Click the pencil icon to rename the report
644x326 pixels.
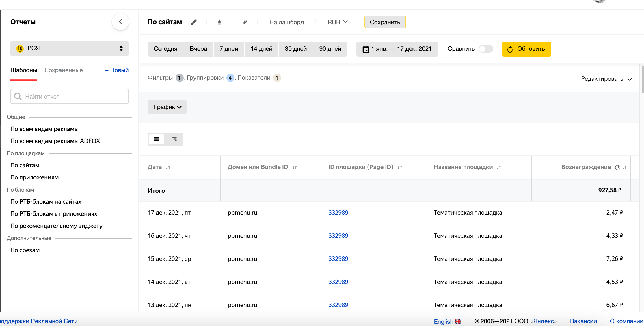coord(194,22)
